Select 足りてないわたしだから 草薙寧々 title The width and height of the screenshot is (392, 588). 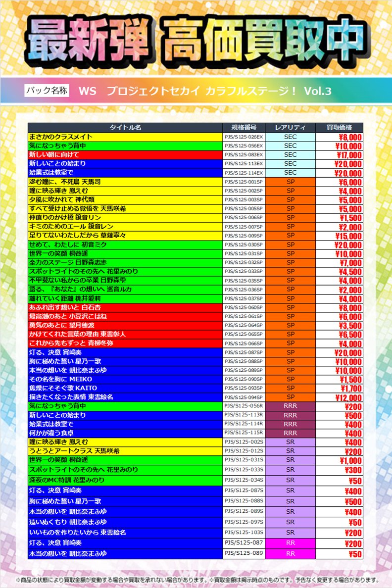(78, 236)
